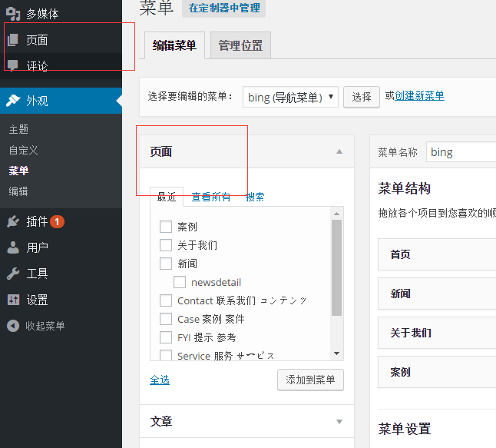Viewport: 496px width, 448px height.
Task: Click the pages list scrollbar thumb
Action: (336, 268)
